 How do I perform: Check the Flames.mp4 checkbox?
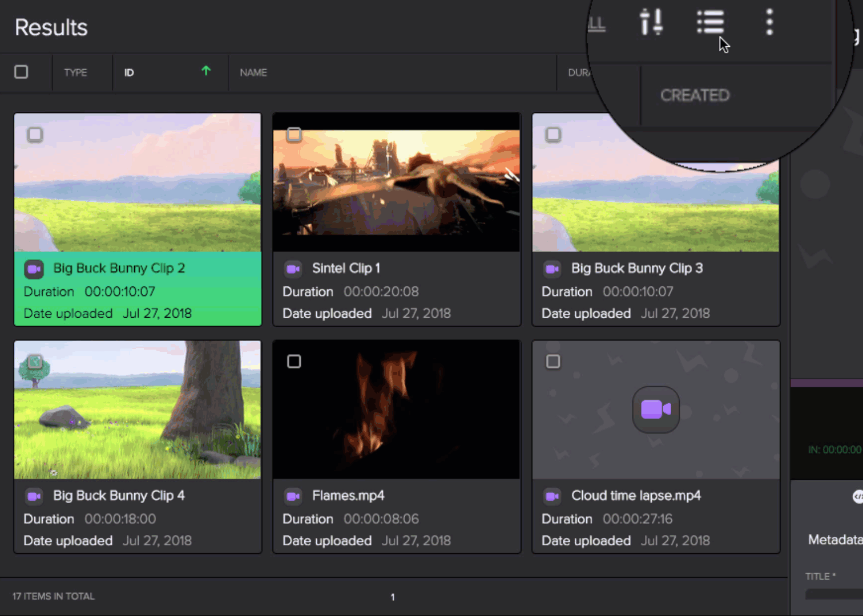(294, 362)
